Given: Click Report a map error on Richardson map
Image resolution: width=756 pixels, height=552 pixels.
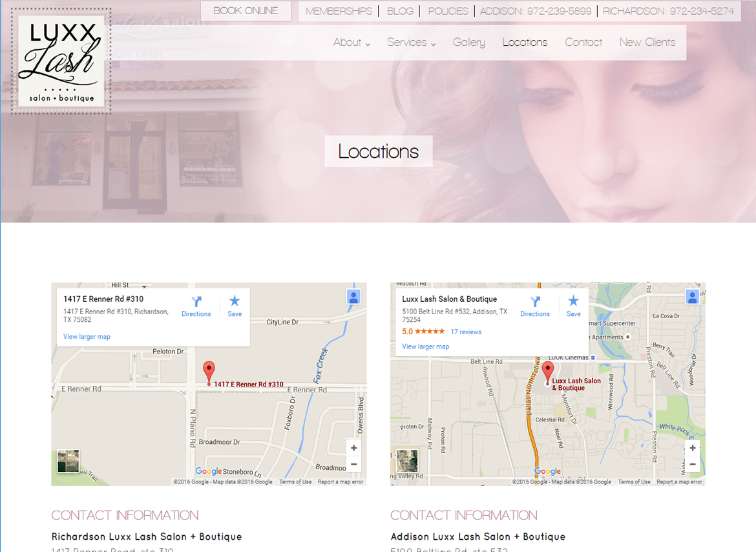Looking at the screenshot, I should tap(341, 482).
